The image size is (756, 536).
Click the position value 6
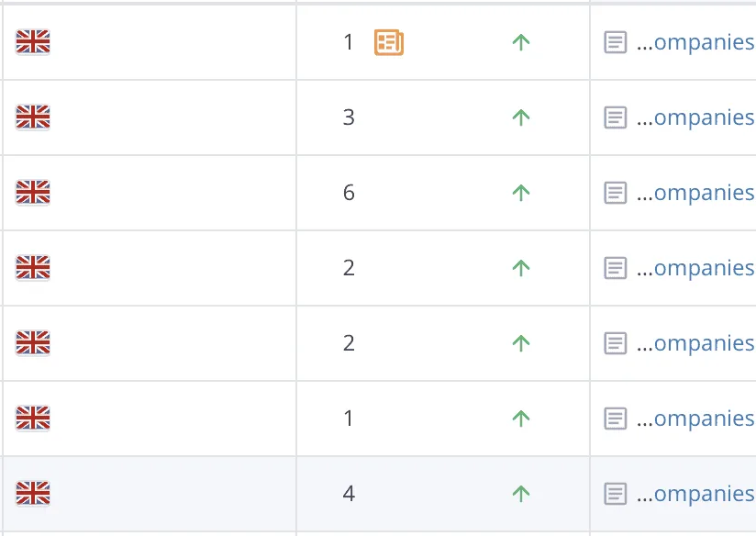[x=349, y=193]
